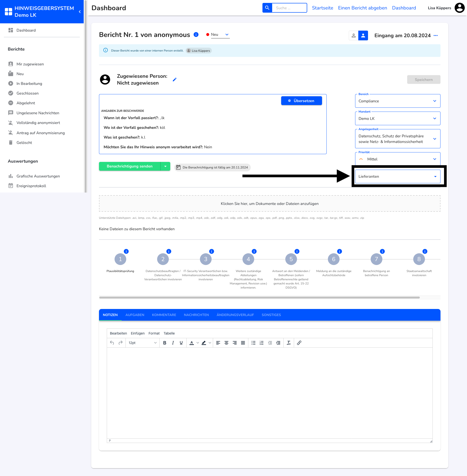Click horizontal workflow steps scrollbar

[259, 297]
